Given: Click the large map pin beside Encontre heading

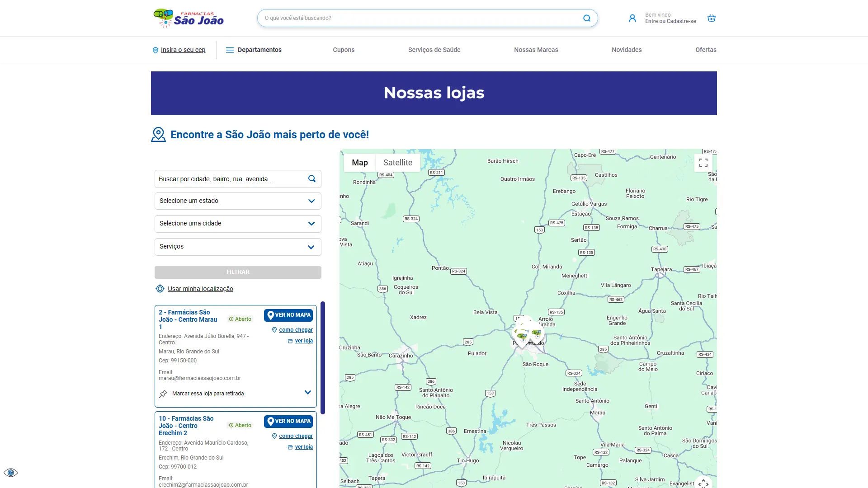Looking at the screenshot, I should pyautogui.click(x=159, y=134).
